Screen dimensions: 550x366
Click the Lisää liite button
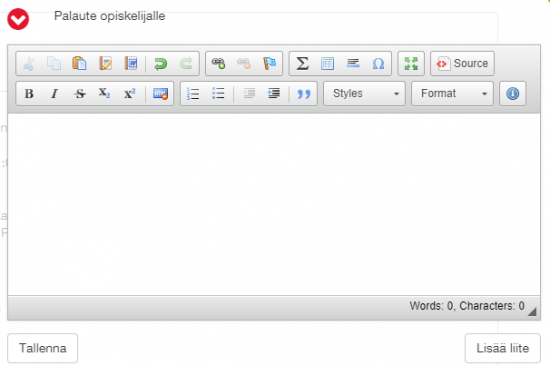pos(503,348)
